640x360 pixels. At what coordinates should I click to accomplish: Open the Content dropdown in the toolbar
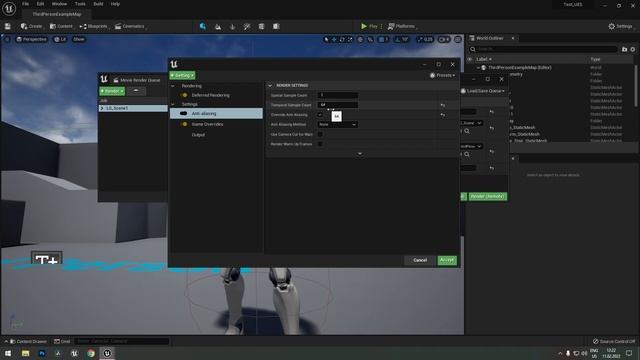(61, 26)
